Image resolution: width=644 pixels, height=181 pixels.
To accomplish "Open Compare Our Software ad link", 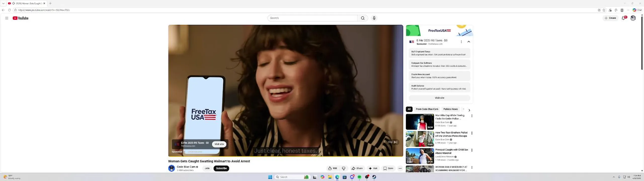I will 439,65.
